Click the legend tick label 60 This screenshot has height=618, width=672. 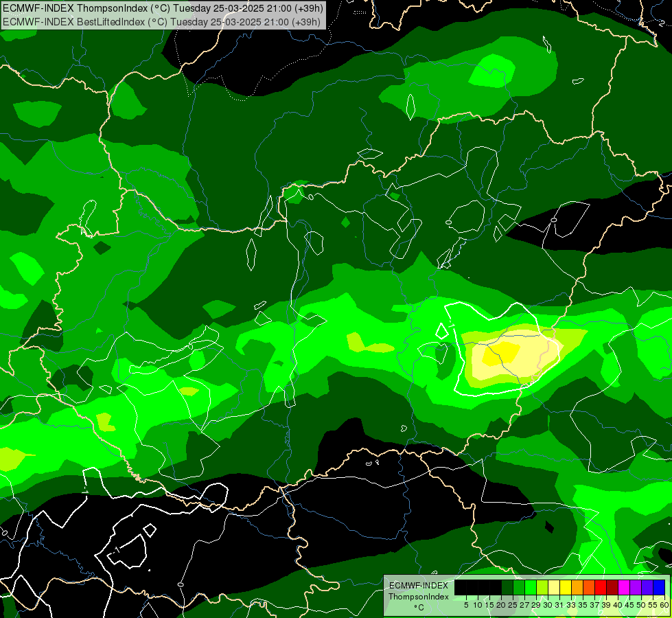tap(664, 605)
